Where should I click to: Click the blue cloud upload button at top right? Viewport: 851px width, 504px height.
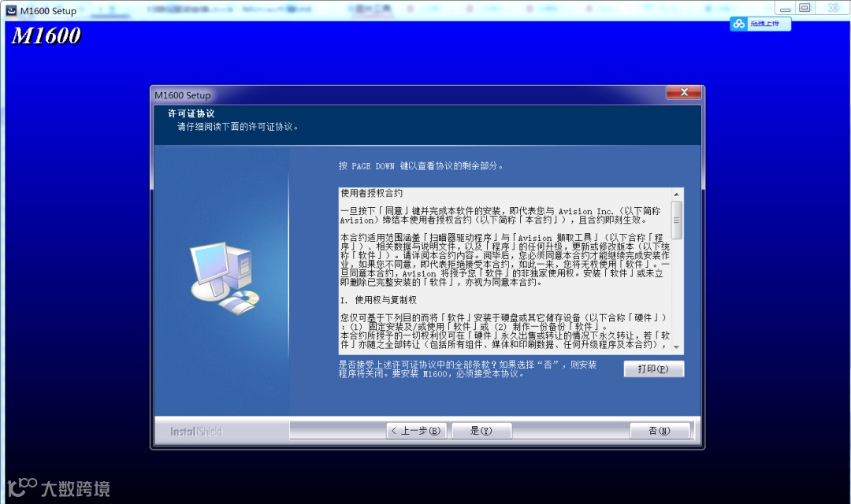760,24
